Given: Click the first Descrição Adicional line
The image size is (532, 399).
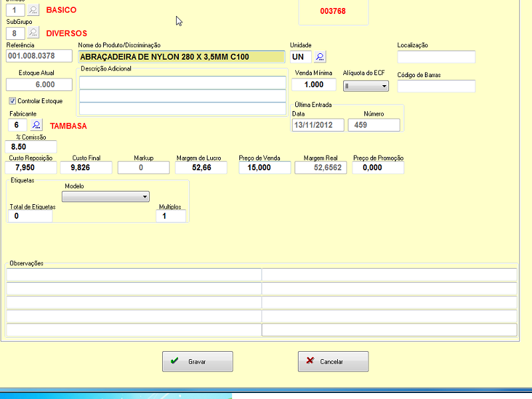Looking at the screenshot, I should 182,82.
